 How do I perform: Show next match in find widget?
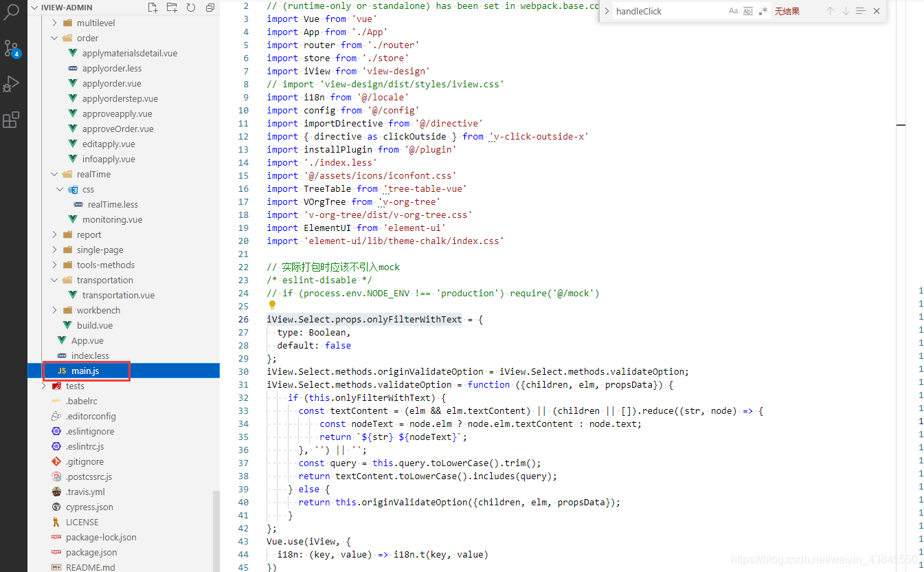(846, 11)
